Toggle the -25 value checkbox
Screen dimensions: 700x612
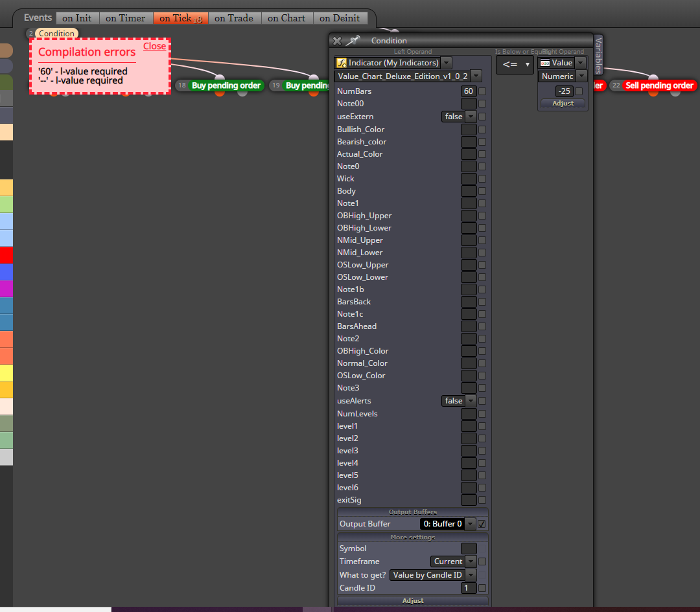[579, 91]
